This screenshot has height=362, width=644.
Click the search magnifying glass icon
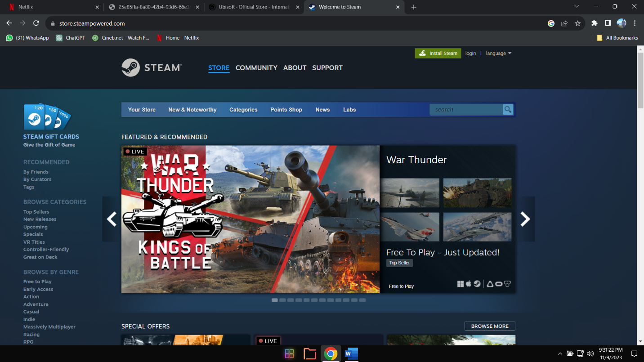[508, 110]
